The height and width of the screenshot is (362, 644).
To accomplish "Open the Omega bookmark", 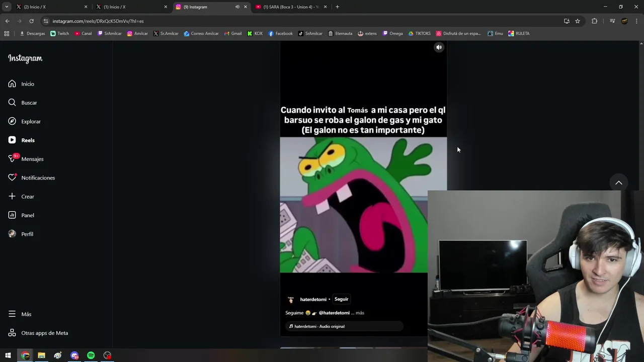I will pyautogui.click(x=392, y=34).
